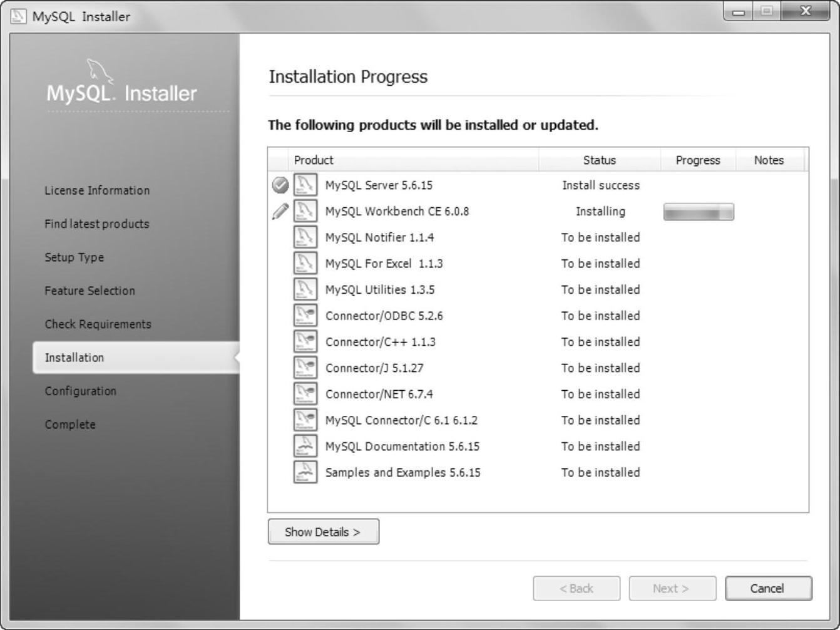Image resolution: width=840 pixels, height=630 pixels.
Task: Click the Status column header
Action: 600,160
